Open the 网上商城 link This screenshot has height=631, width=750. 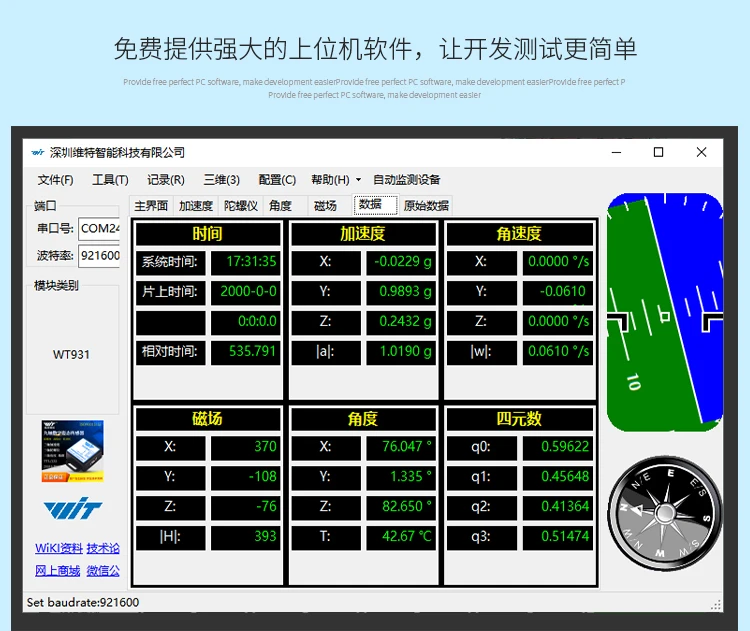57,571
